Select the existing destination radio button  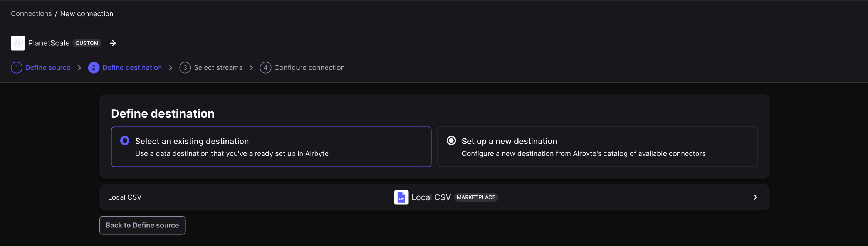125,141
